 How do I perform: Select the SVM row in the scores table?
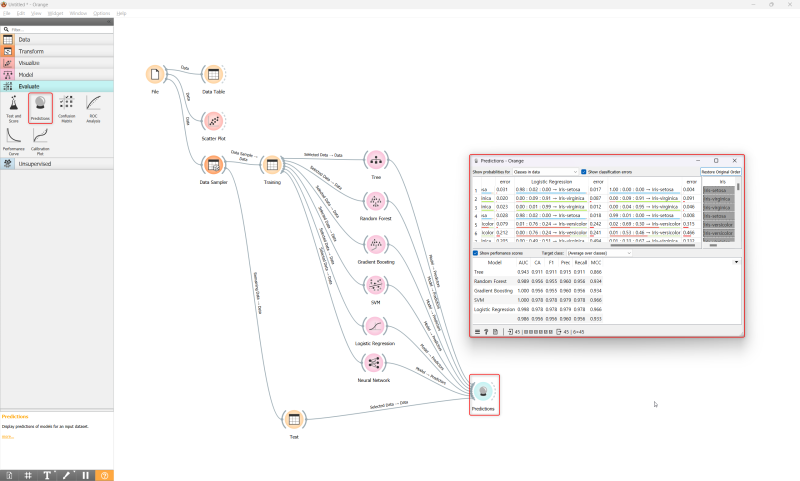pyautogui.click(x=538, y=300)
